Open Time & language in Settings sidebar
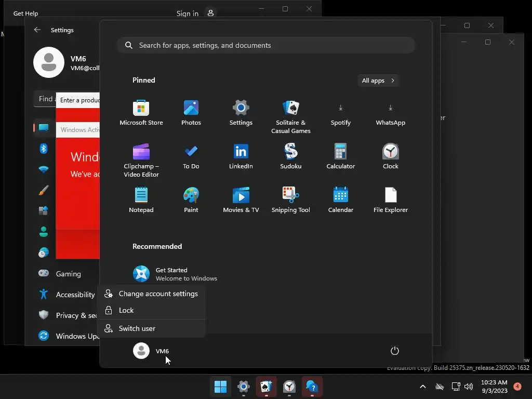This screenshot has width=532, height=399. (x=44, y=252)
